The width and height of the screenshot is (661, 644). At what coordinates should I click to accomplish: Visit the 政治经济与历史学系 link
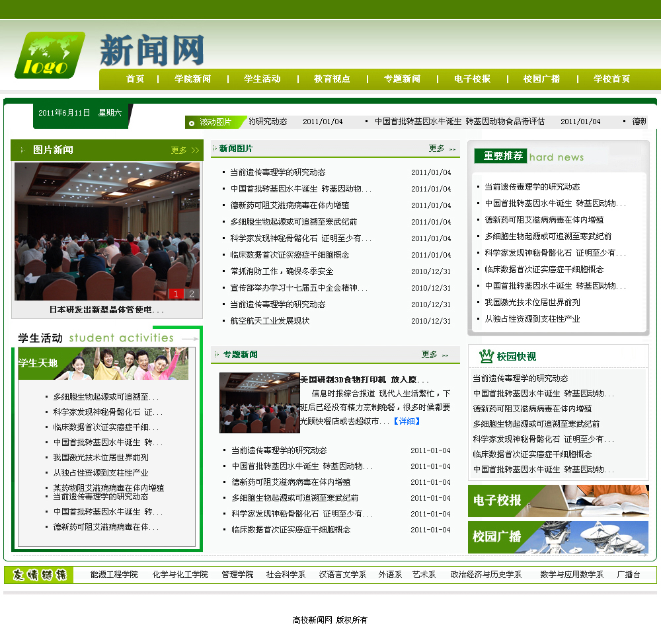click(x=486, y=575)
